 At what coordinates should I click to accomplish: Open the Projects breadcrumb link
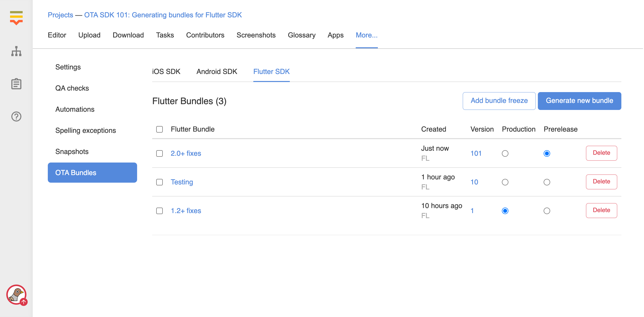tap(60, 15)
